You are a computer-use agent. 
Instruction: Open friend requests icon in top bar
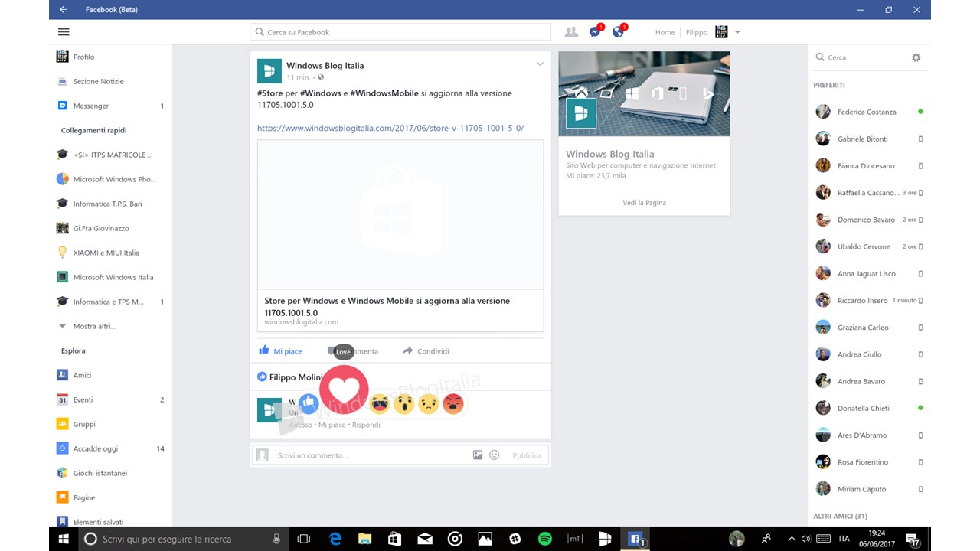click(x=571, y=32)
